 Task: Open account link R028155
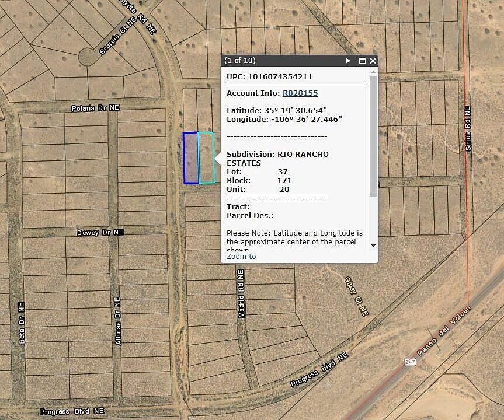tap(300, 93)
